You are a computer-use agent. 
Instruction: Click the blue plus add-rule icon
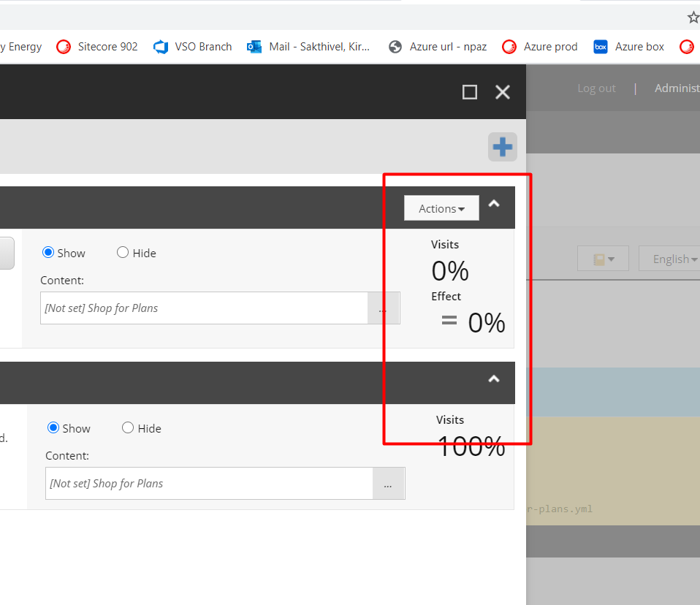502,147
